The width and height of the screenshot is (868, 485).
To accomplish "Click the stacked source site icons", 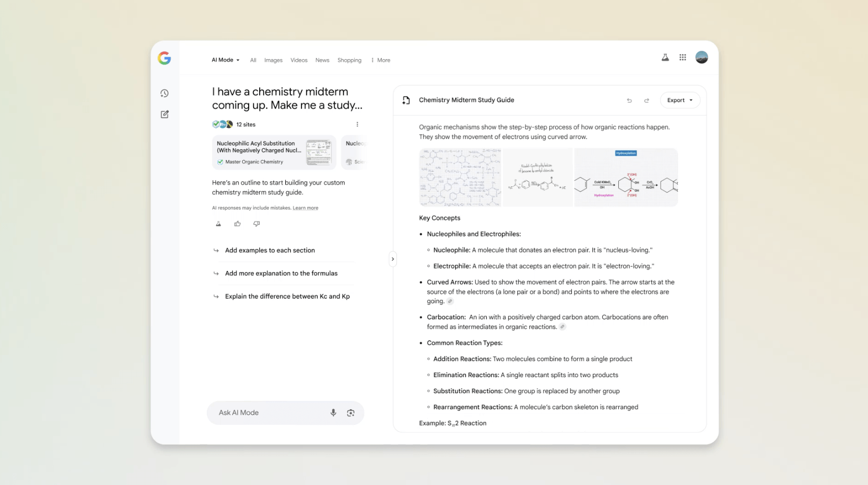I will pyautogui.click(x=223, y=125).
